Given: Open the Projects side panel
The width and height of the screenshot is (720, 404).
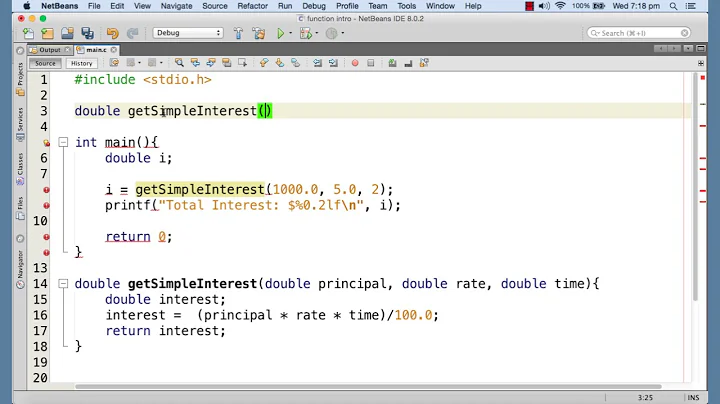Looking at the screenshot, I should pos(20,79).
